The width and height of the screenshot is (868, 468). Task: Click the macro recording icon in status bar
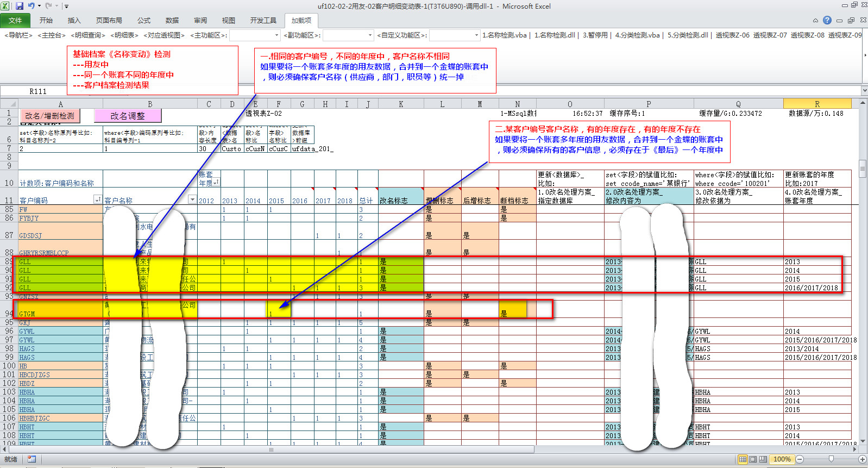[32, 459]
